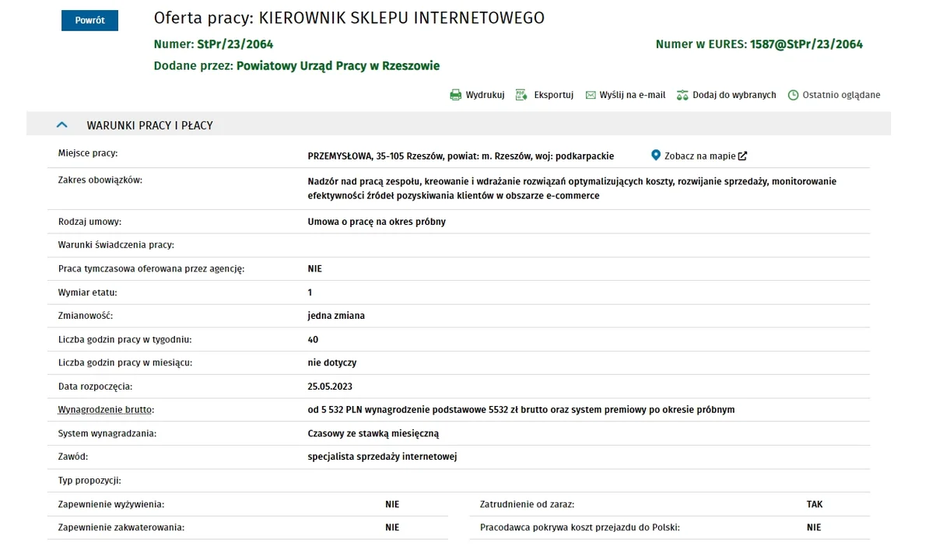Click the Rodzaj umowy label
The image size is (943, 560).
click(90, 222)
